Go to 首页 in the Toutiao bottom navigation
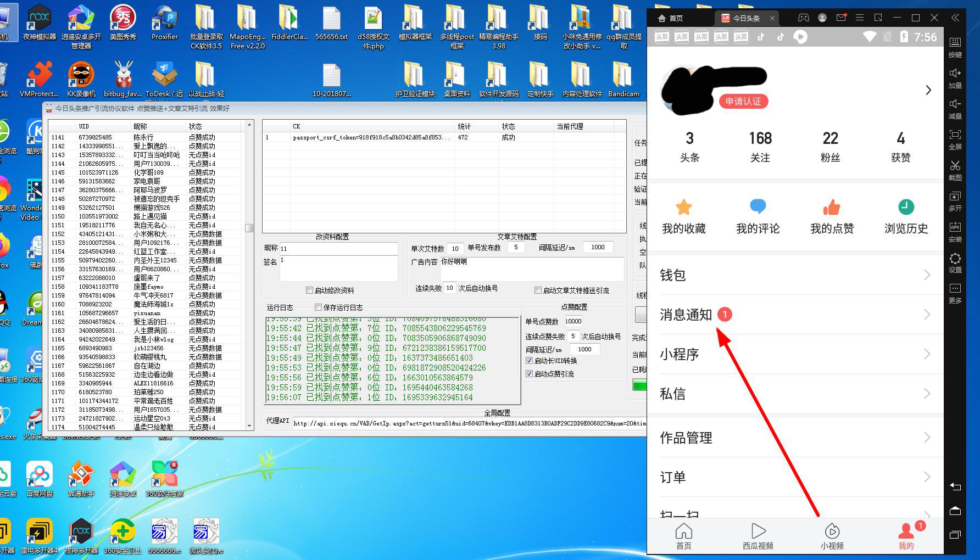Image resolution: width=980 pixels, height=560 pixels. click(683, 536)
